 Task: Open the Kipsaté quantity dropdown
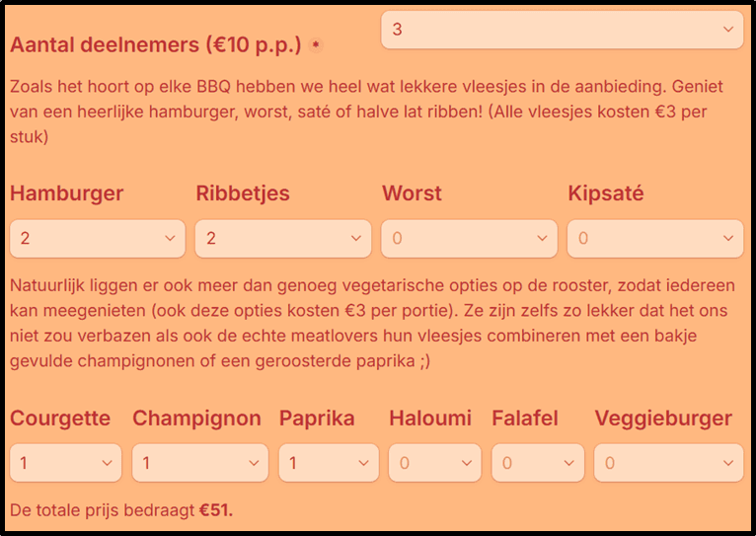tap(654, 238)
